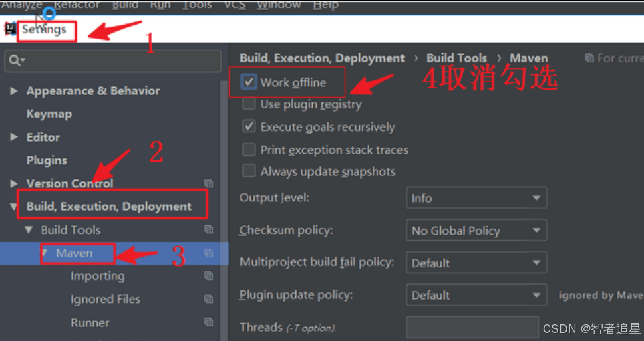Image resolution: width=644 pixels, height=341 pixels.
Task: Enable Use plugin registry checkbox
Action: tap(249, 104)
